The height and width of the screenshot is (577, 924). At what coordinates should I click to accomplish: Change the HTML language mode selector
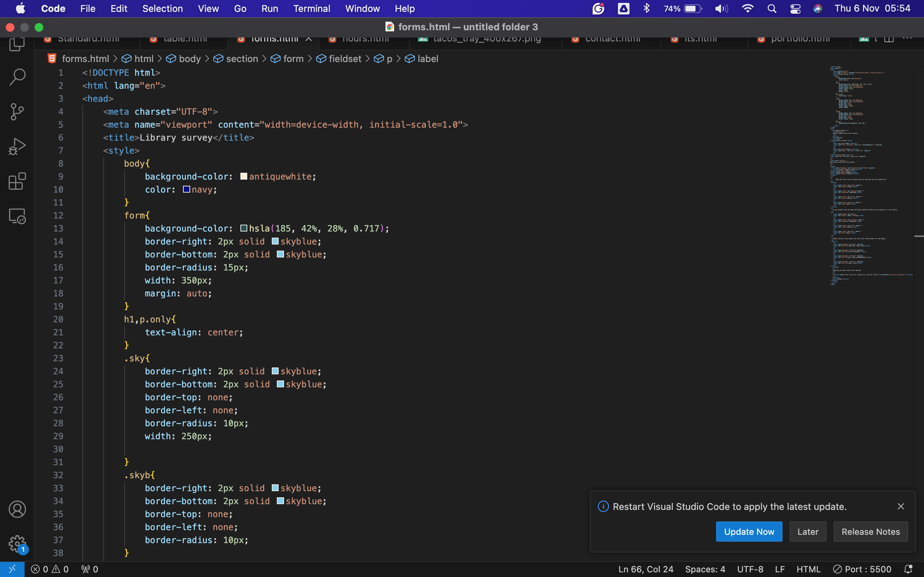(x=808, y=569)
